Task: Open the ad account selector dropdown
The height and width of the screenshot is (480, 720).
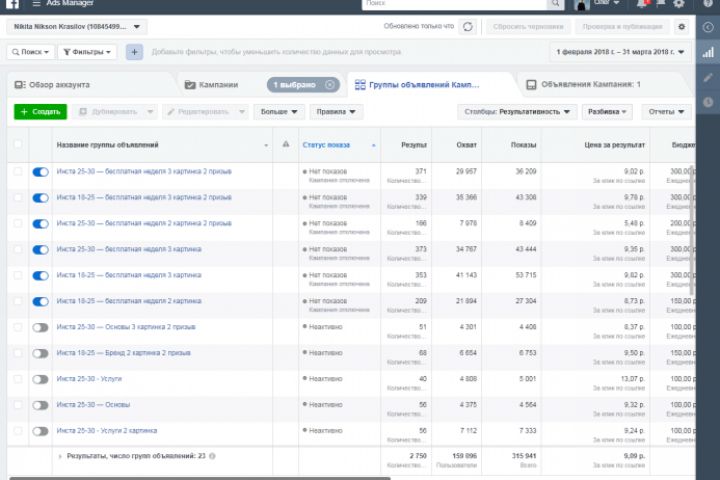Action: click(77, 27)
